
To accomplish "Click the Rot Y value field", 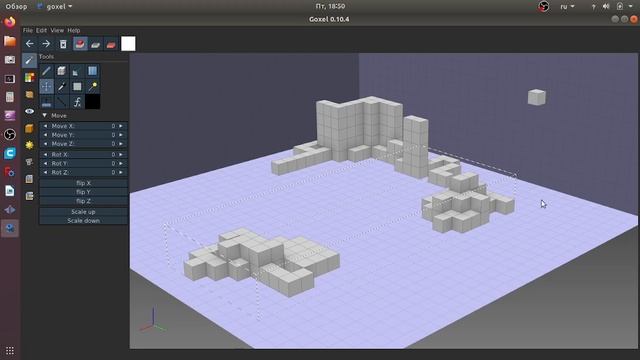I will click(83, 164).
